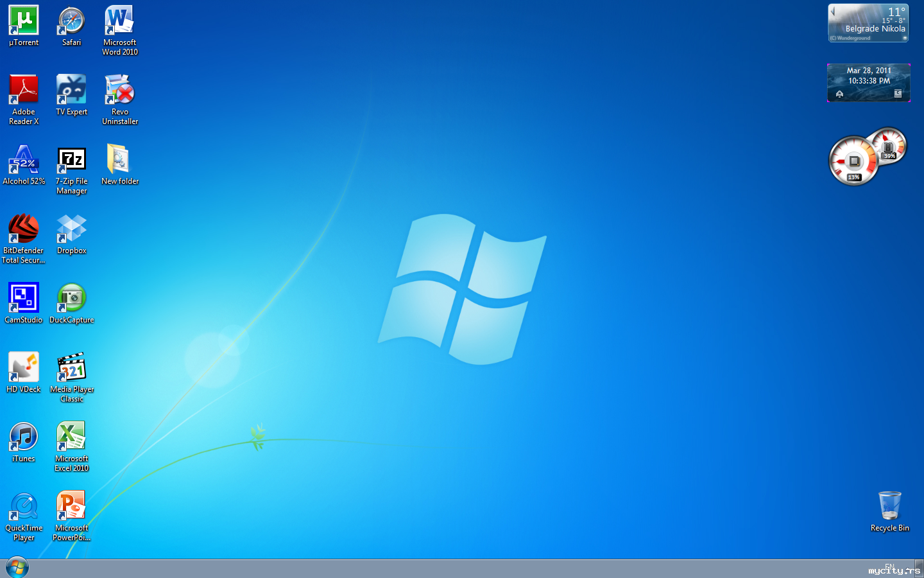Select the New folder icon

120,164
